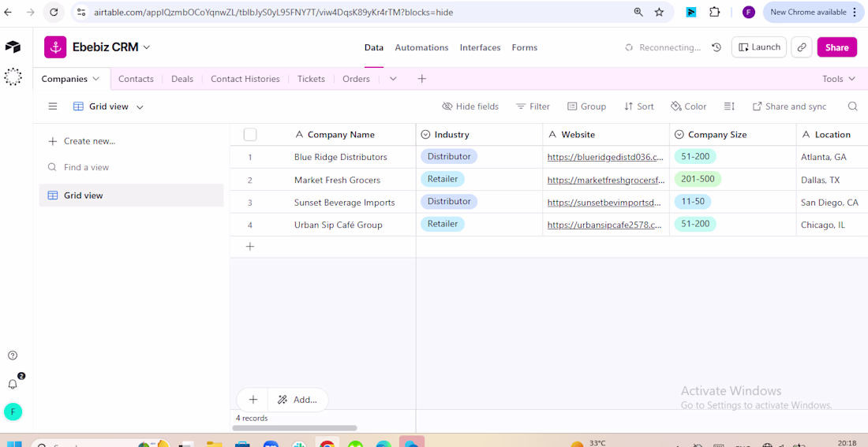Screen dimensions: 868x447
Task: Open Chrome from the Windows taskbar
Action: [327, 444]
